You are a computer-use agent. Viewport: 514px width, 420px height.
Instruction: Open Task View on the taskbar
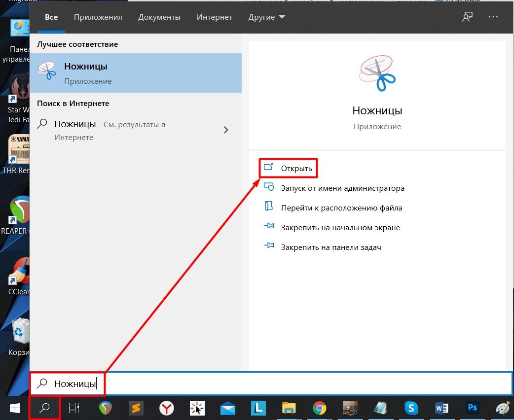74,408
